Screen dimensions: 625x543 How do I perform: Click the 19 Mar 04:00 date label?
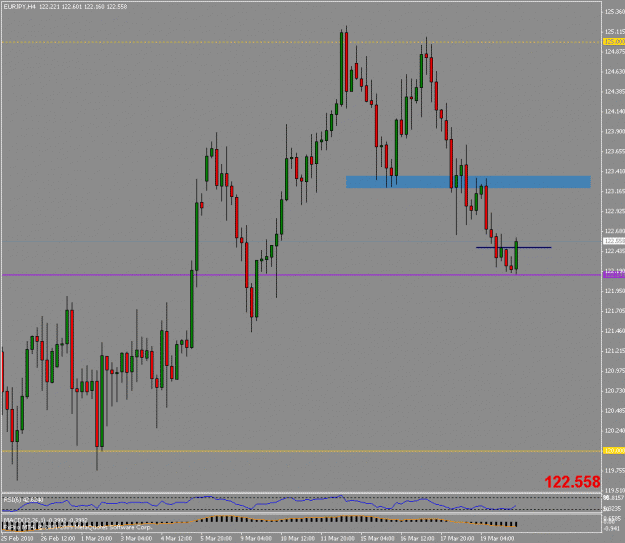coord(497,538)
